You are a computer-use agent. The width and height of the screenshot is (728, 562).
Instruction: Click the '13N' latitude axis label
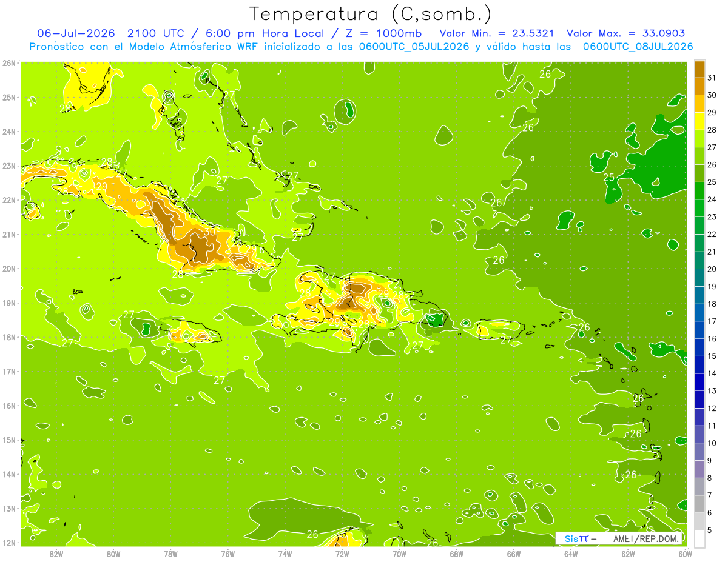(x=9, y=508)
